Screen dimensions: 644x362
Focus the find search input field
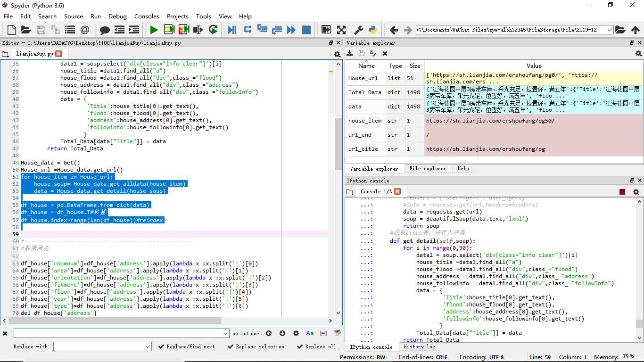click(122, 333)
